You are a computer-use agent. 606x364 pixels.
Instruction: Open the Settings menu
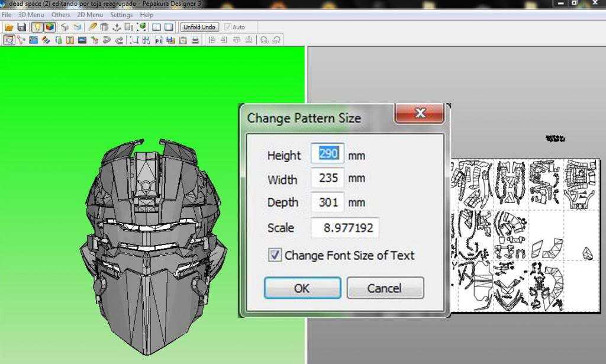pos(121,15)
